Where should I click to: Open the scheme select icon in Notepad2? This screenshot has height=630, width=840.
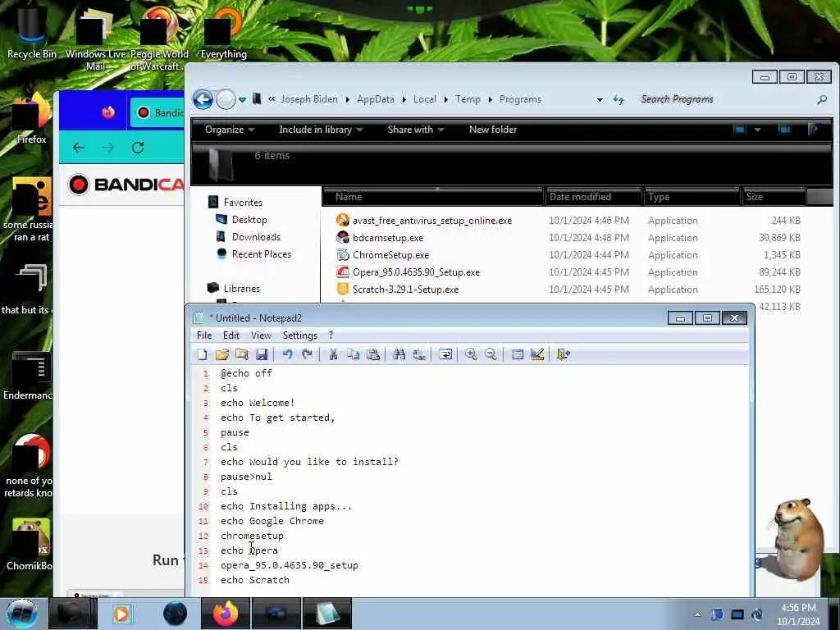coord(518,354)
